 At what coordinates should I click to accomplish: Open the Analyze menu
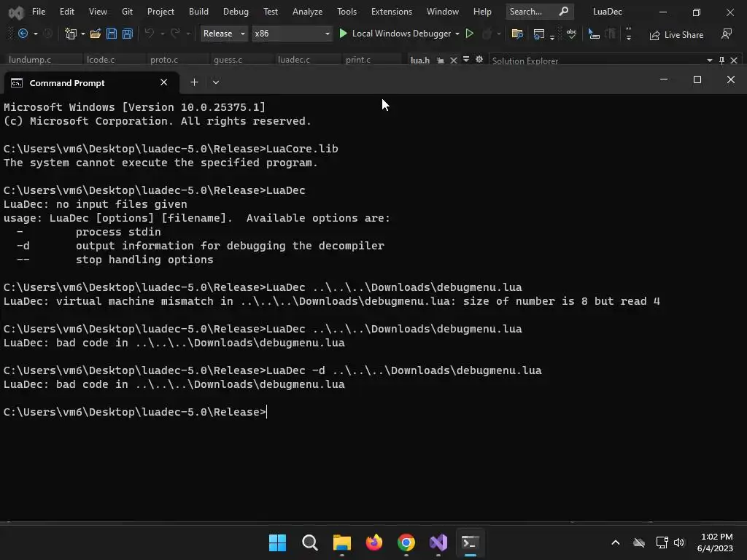(x=307, y=12)
